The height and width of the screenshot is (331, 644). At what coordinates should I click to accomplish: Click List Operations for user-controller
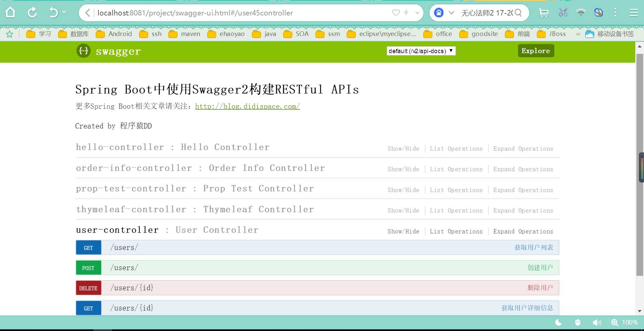(456, 231)
